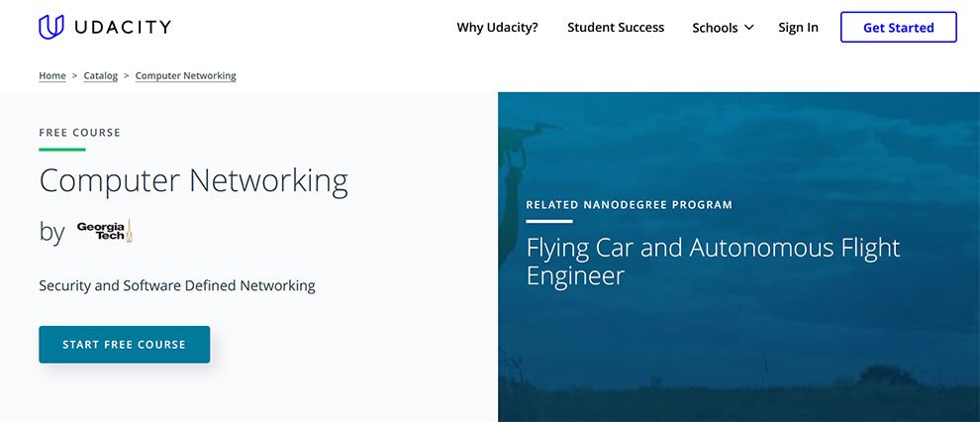Click the Get Started button
Image resolution: width=980 pixels, height=422 pixels.
(898, 28)
